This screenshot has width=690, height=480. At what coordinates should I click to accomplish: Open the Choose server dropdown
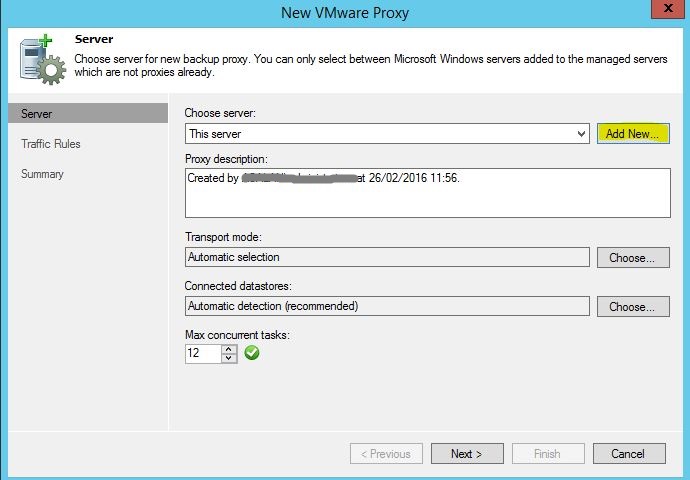pos(387,133)
